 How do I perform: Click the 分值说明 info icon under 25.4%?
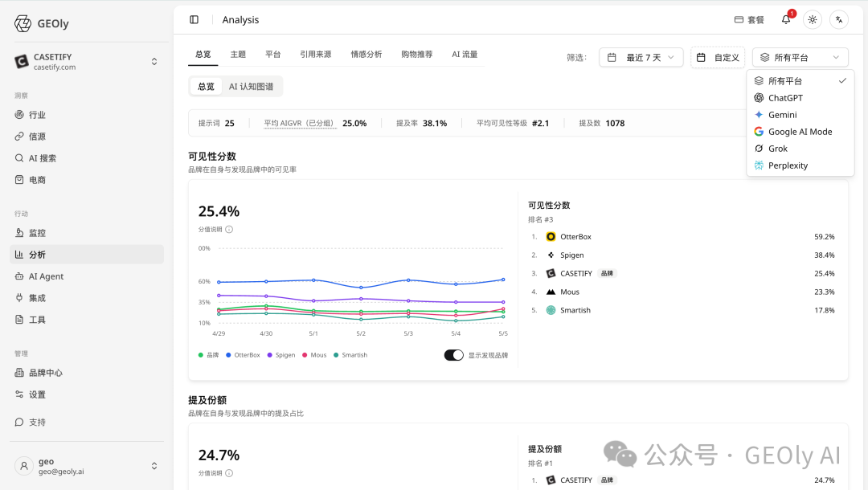[229, 230]
